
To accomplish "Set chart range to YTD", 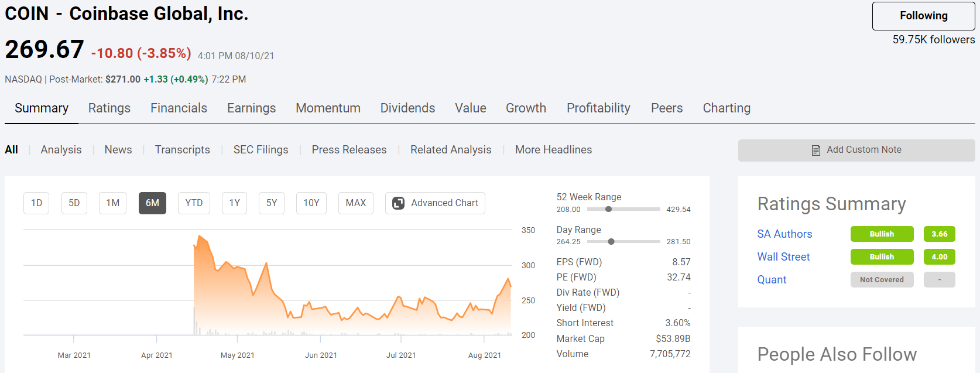I will 194,203.
